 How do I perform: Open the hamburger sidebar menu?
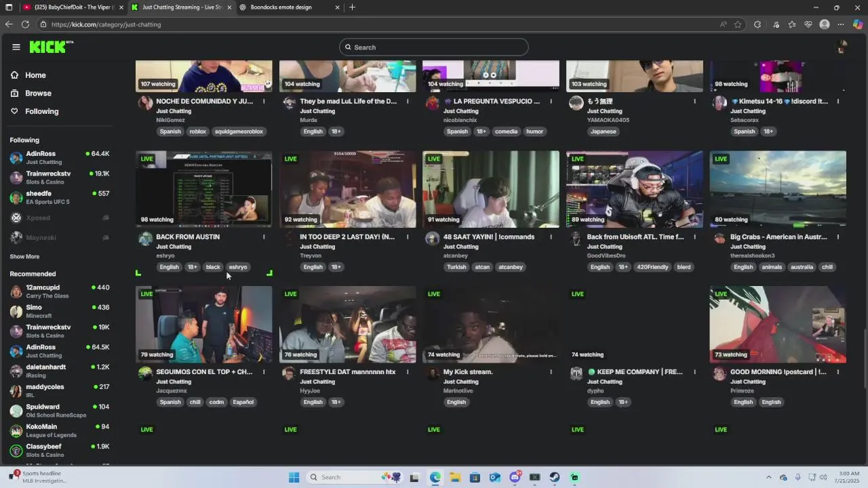click(16, 47)
